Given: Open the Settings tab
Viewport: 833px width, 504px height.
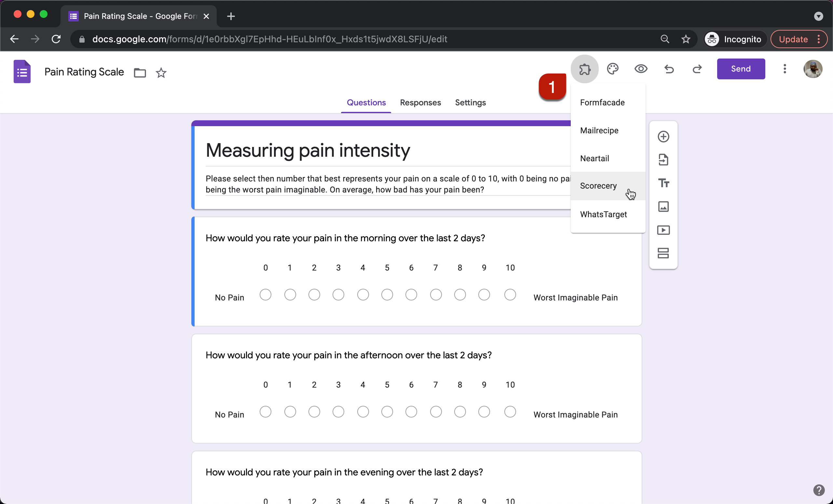Looking at the screenshot, I should point(470,102).
